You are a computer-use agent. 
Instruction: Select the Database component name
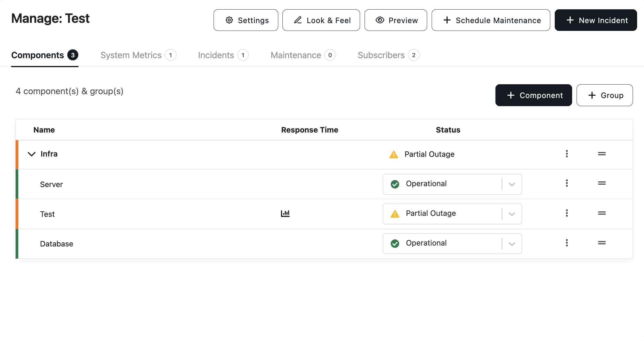(57, 244)
